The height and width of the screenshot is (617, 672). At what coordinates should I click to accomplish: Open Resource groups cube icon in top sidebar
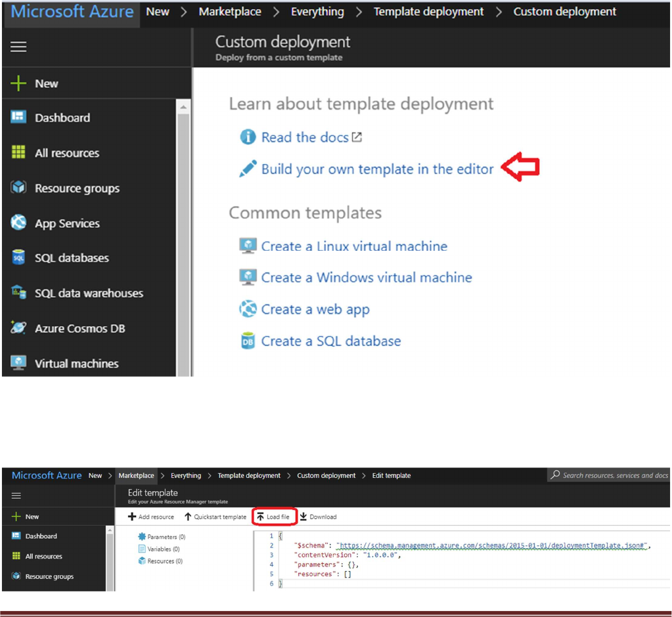(18, 188)
